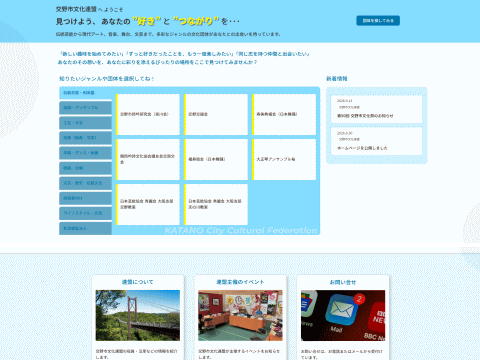Open the group card ending in 交野教室
Screen dimensions: 480x360
coord(148,204)
